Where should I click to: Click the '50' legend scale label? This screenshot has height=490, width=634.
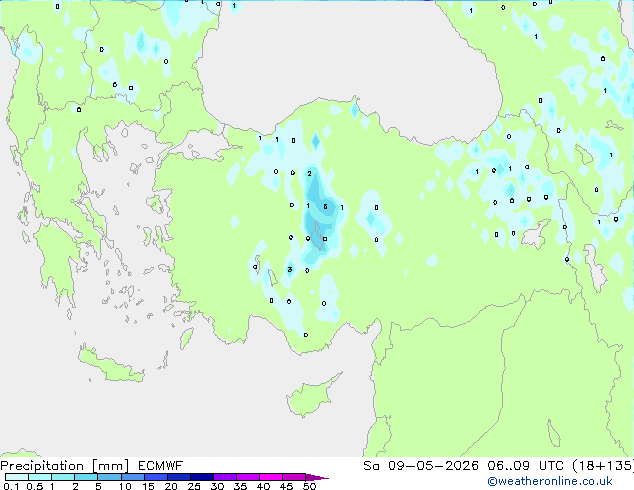pyautogui.click(x=309, y=486)
